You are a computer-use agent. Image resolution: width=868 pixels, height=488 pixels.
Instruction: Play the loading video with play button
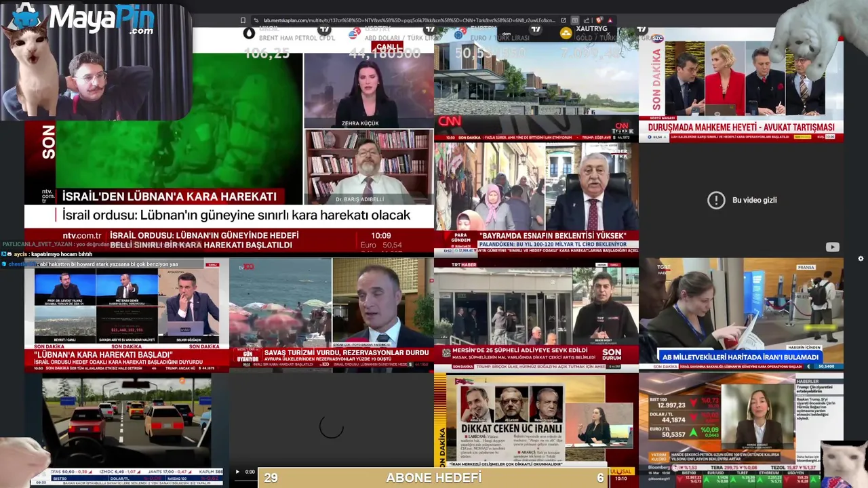point(237,472)
